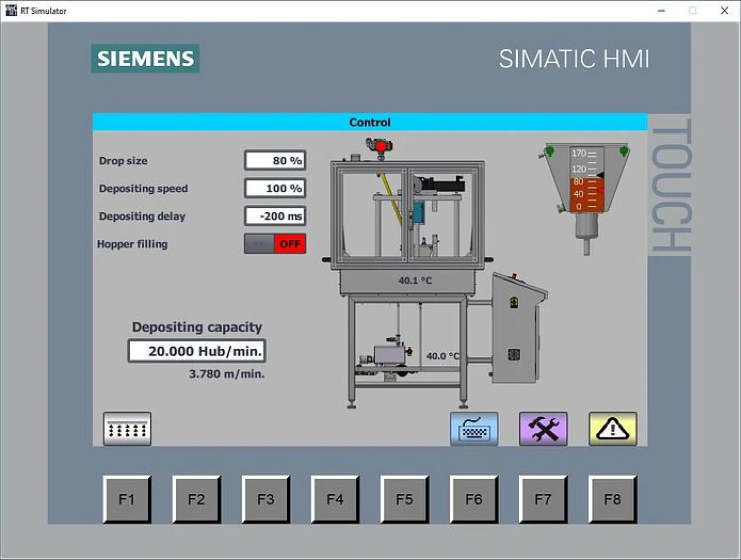This screenshot has width=741, height=560.
Task: Click the 40.0 °C temperature reading
Action: click(443, 356)
